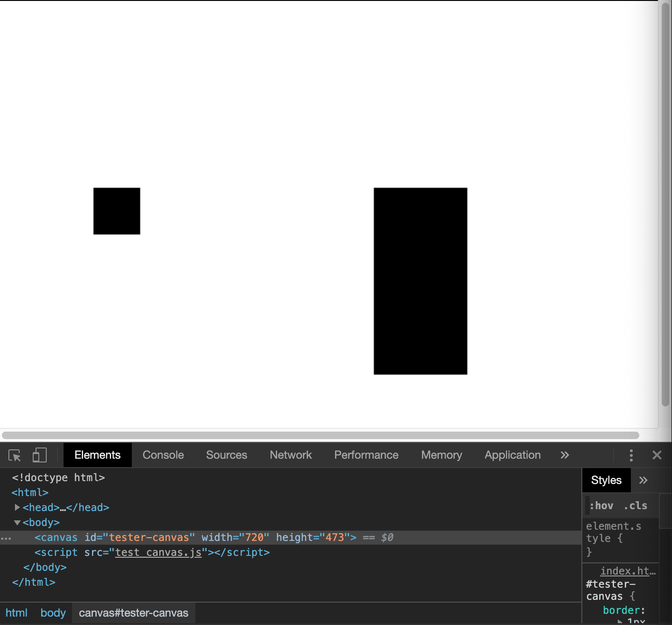The height and width of the screenshot is (625, 672).
Task: Switch to the Console tab
Action: click(x=163, y=455)
